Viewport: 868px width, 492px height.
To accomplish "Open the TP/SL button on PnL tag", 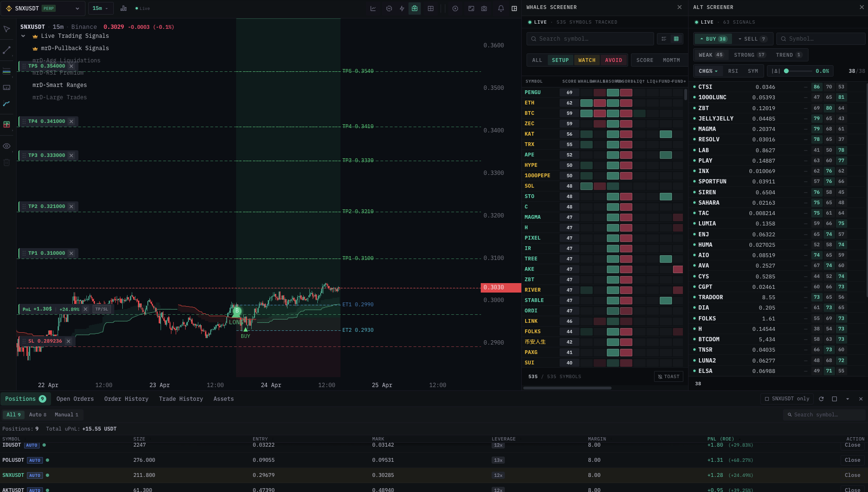I will tap(102, 309).
